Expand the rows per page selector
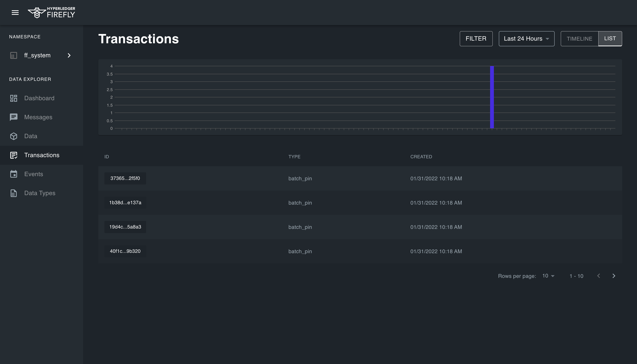This screenshot has height=364, width=637. [548, 276]
